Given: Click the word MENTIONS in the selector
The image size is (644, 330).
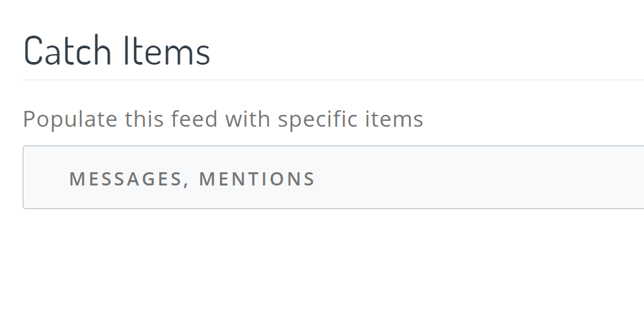Looking at the screenshot, I should [x=257, y=179].
